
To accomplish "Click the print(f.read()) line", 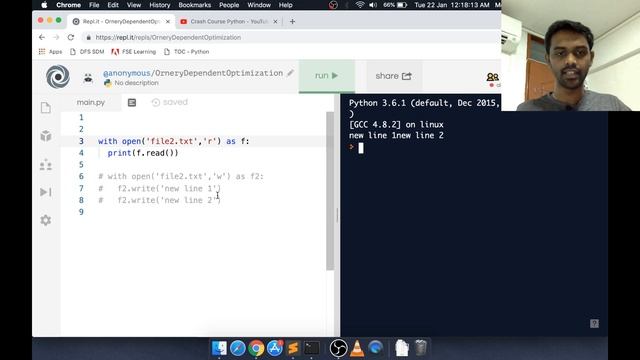I will tap(143, 153).
